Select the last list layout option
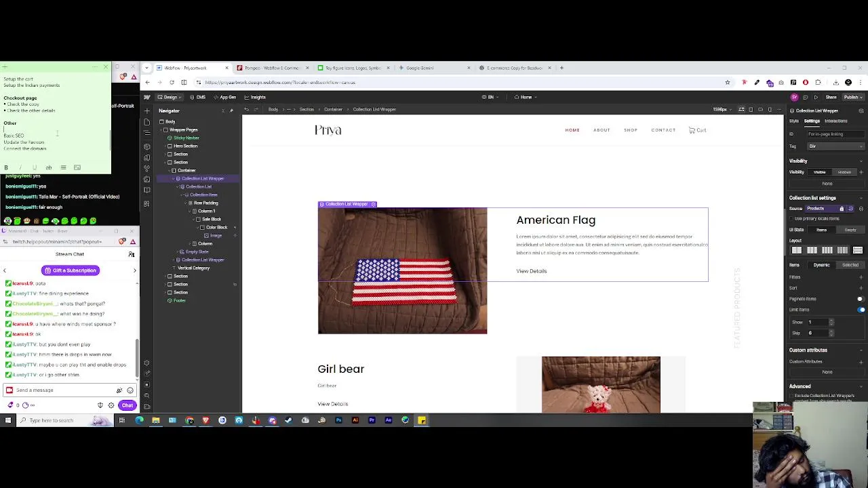The height and width of the screenshot is (488, 868). [x=857, y=250]
